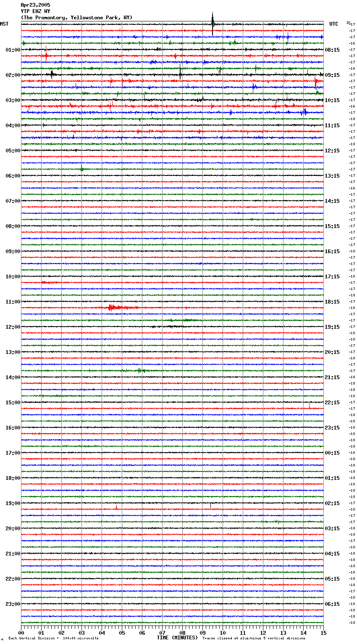Click the 13:15 UTC time label

coord(332,176)
